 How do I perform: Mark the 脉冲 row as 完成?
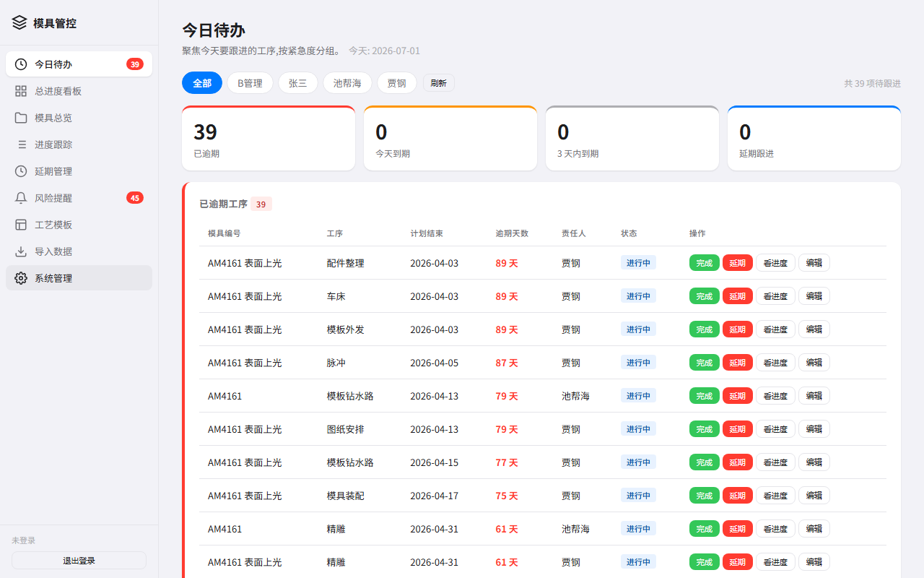pos(705,363)
